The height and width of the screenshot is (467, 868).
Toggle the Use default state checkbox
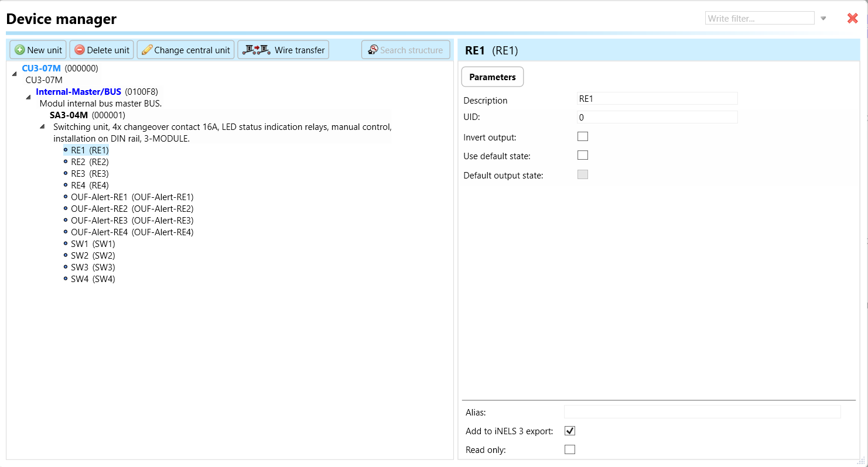point(582,156)
